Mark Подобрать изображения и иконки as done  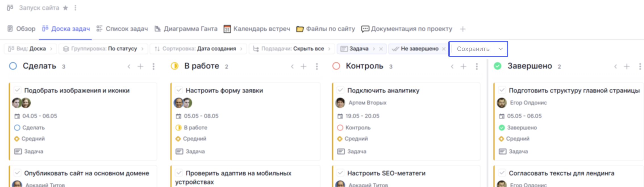pos(17,90)
